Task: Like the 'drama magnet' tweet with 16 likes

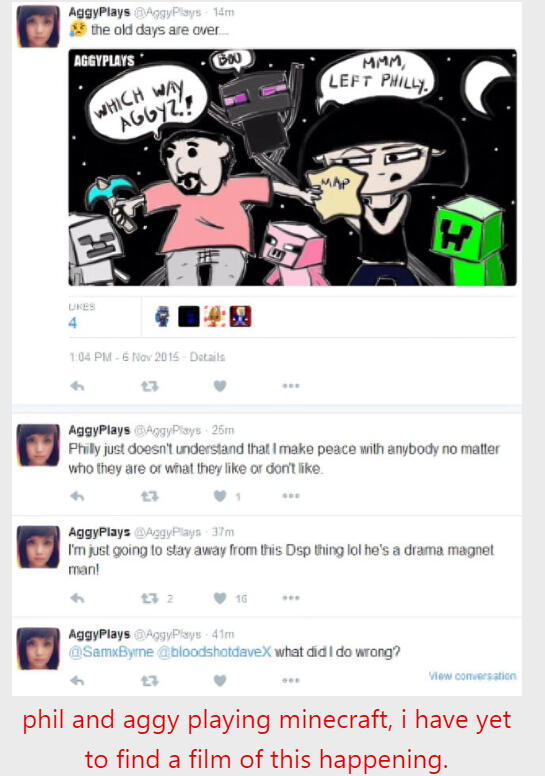Action: click(x=220, y=598)
